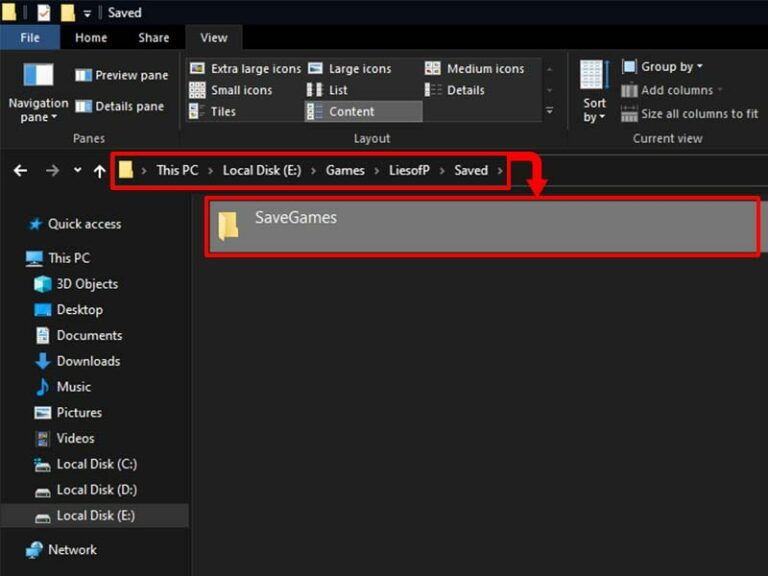Switch to the Share ribbon tab
Screen dimensions: 768x576
153,38
